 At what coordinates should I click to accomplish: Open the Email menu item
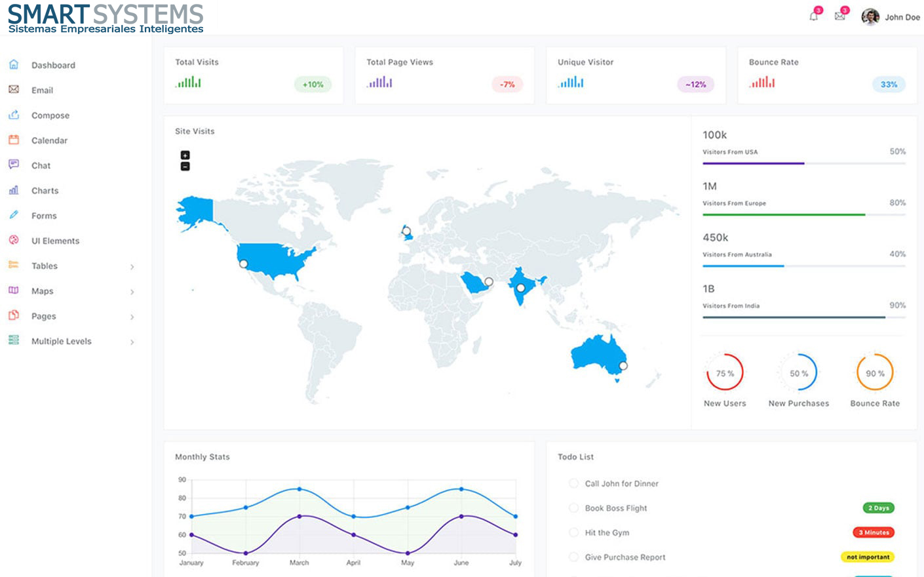(42, 90)
